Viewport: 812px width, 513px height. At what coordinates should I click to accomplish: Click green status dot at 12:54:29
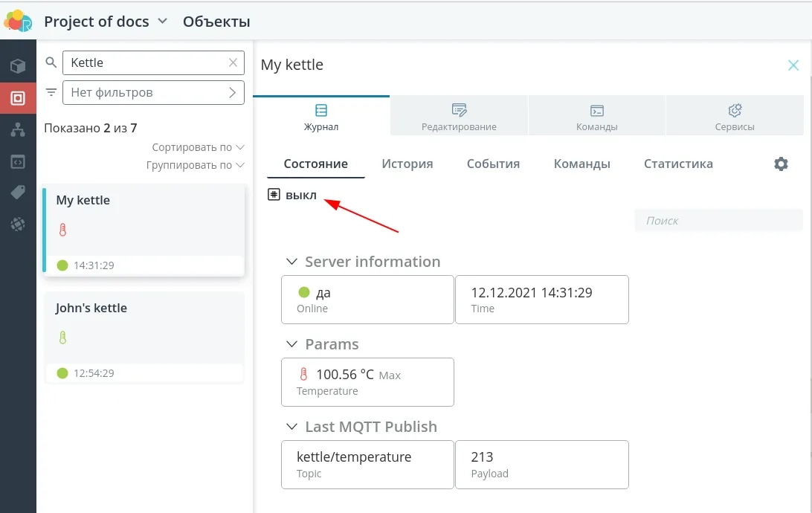(x=62, y=373)
